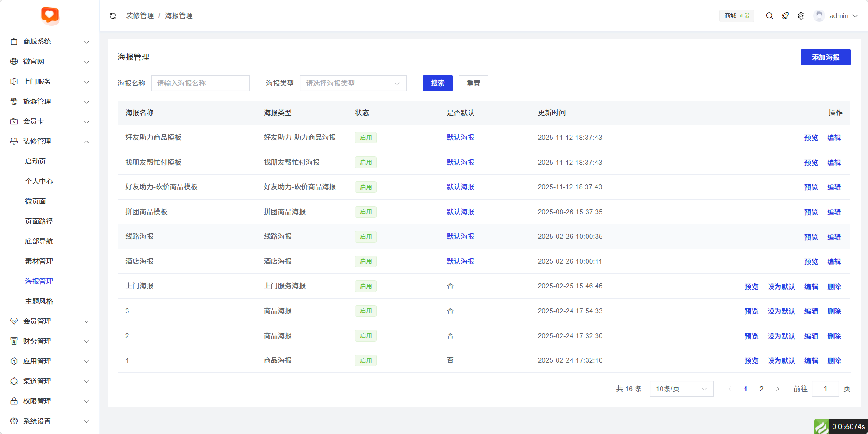Go to page 2 in pagination

[761, 389]
